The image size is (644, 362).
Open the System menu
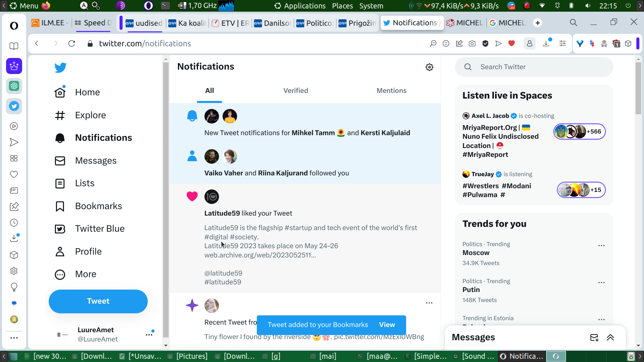click(x=371, y=6)
